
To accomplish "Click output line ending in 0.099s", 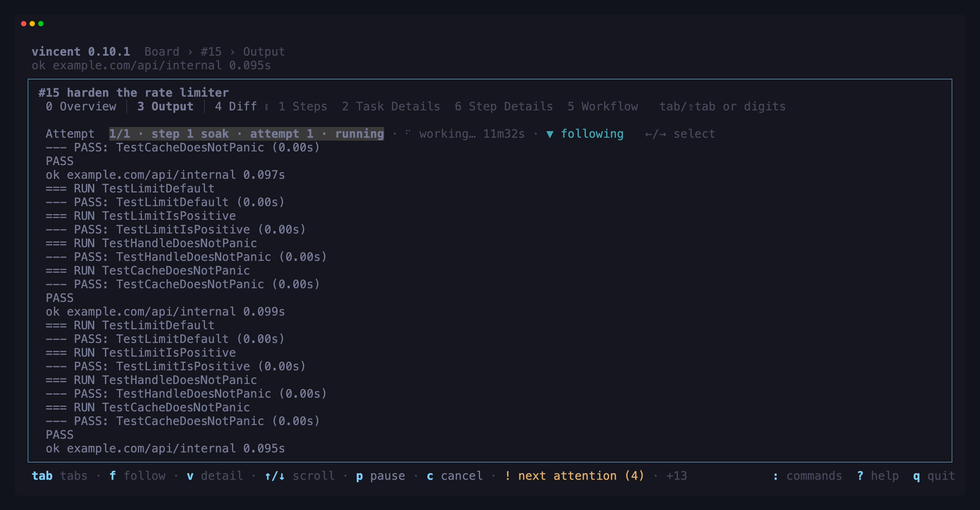I will (x=165, y=312).
